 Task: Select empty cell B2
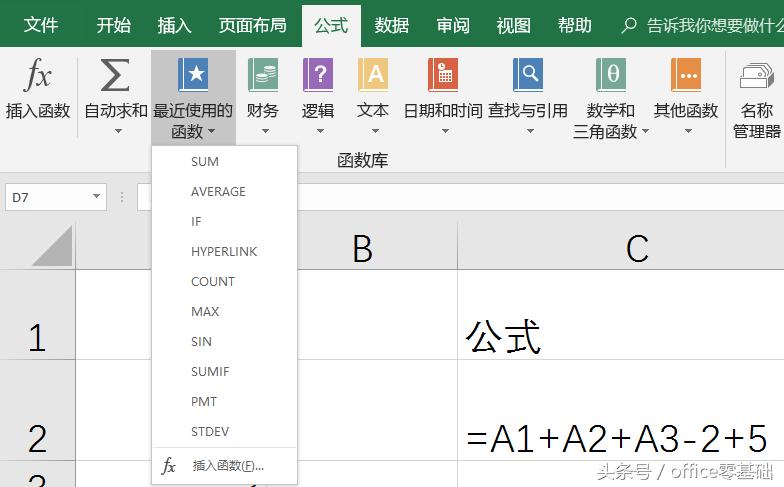378,410
